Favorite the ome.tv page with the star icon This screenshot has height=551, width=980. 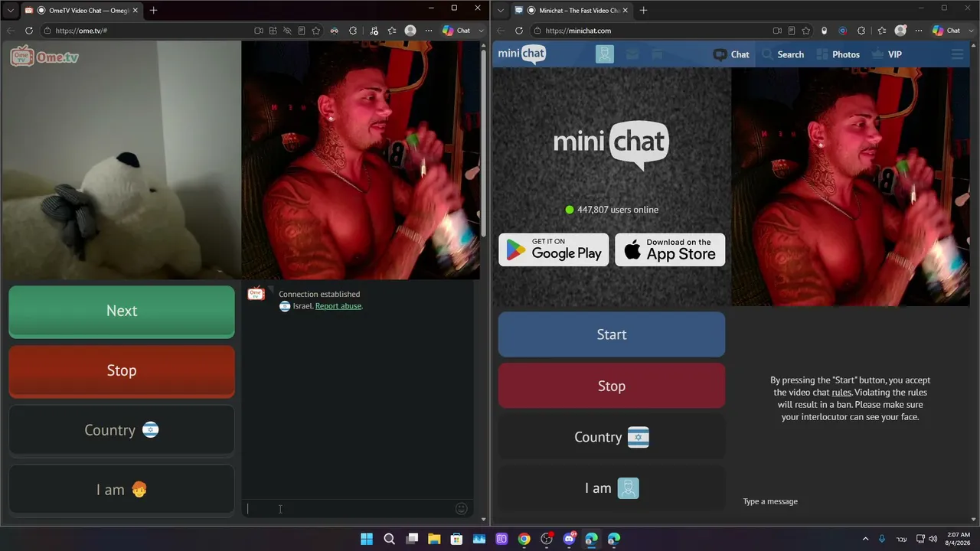(315, 31)
